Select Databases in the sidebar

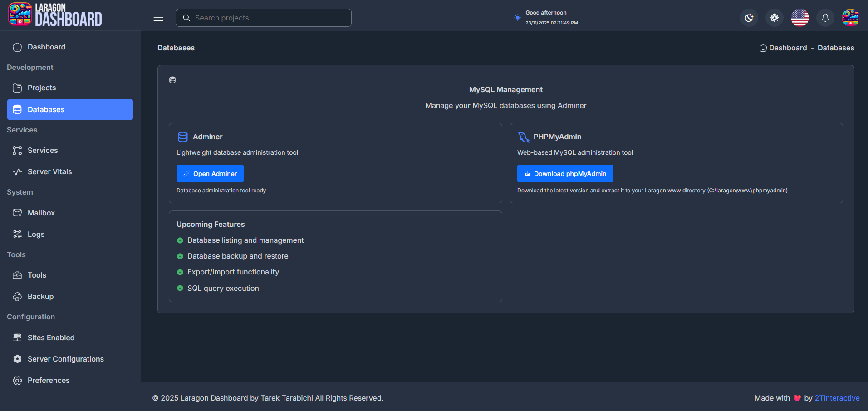(x=46, y=109)
